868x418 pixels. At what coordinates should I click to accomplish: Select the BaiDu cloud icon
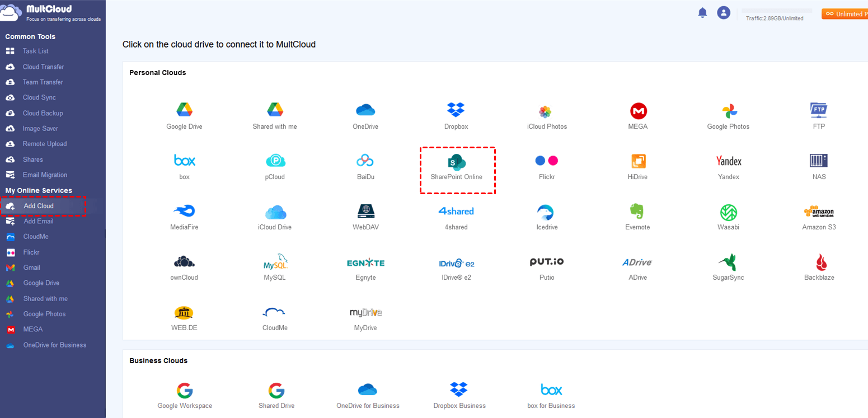coord(365,161)
